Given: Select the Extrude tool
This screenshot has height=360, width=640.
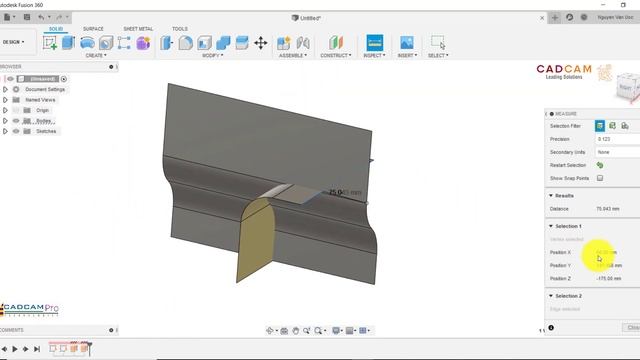Looking at the screenshot, I should pos(68,43).
